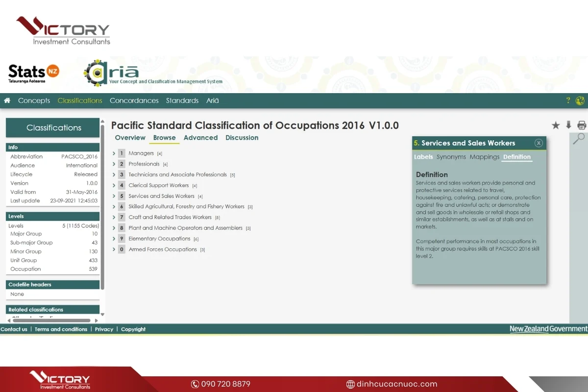Open the magnifying glass search icon
588x392 pixels.
[579, 139]
